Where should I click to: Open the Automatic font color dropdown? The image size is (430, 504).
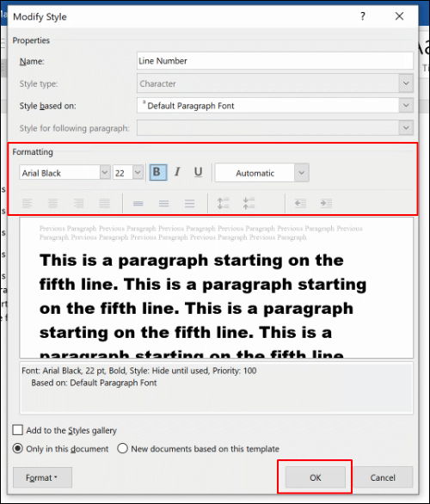pyautogui.click(x=302, y=173)
